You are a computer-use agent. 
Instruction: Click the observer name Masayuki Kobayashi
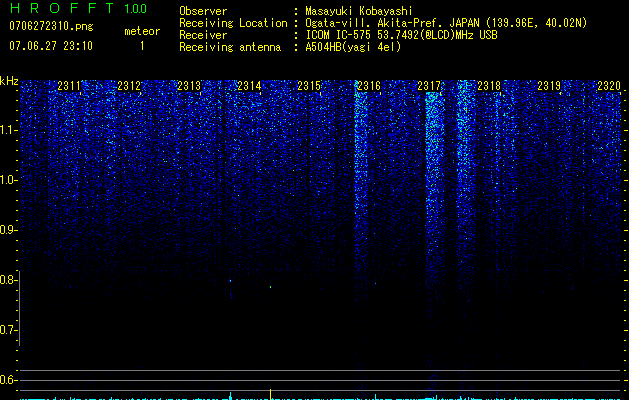[x=359, y=11]
